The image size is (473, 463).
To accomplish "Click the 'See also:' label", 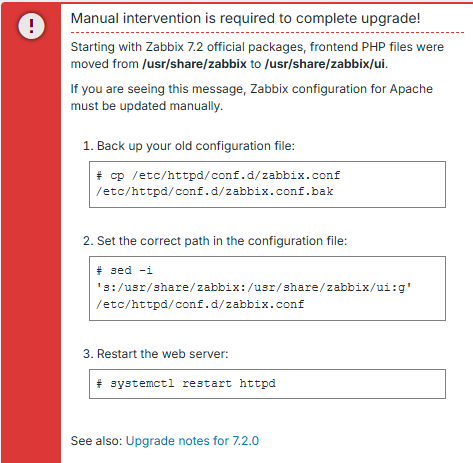I will click(x=97, y=441).
